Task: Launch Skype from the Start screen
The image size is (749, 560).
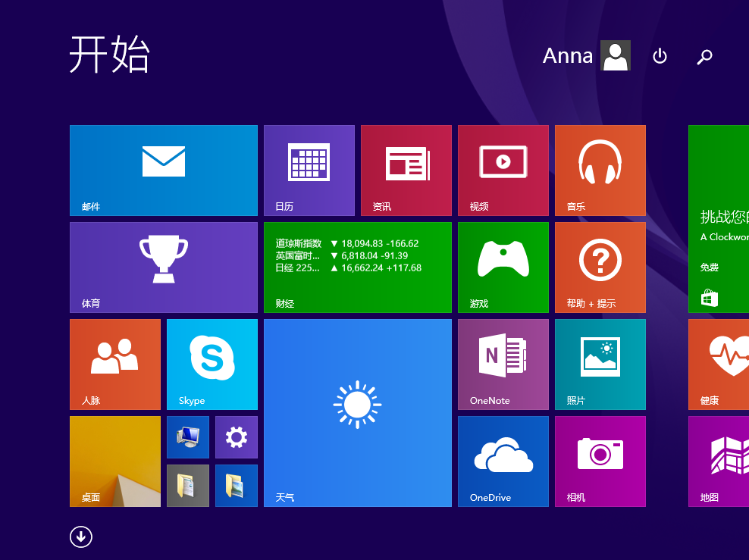Action: coord(212,364)
